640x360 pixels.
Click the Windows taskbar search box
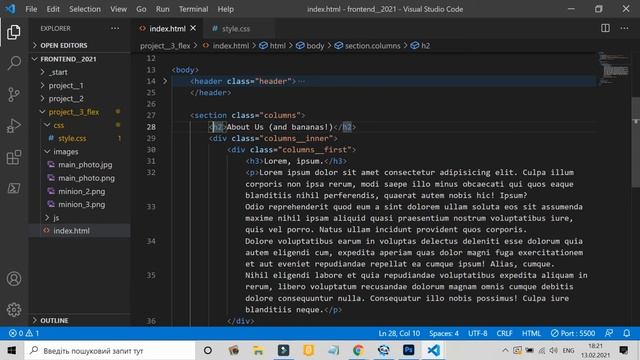click(x=110, y=350)
